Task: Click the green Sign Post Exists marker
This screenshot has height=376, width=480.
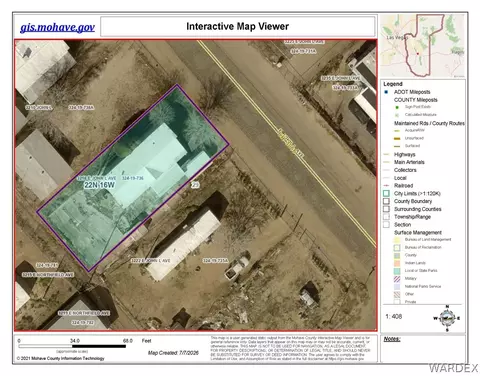Action: [397, 107]
